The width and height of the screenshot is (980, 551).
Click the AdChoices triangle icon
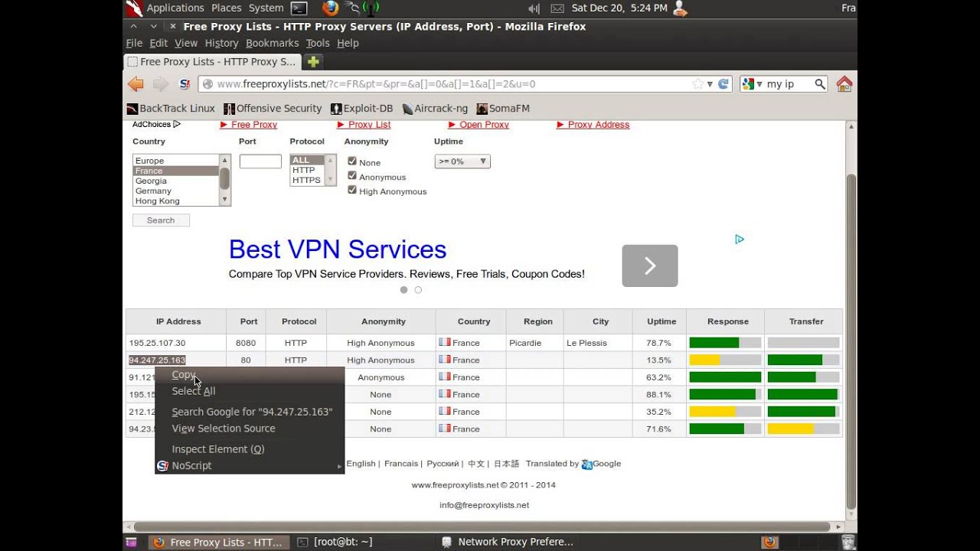177,124
